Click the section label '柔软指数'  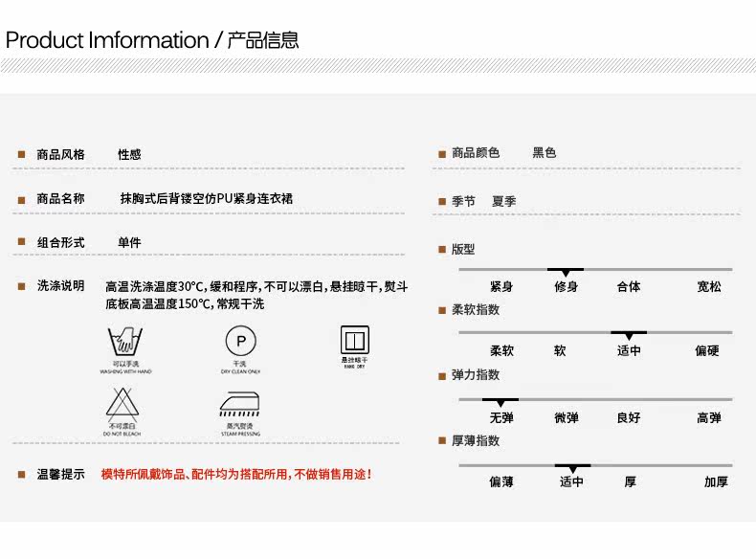point(476,309)
